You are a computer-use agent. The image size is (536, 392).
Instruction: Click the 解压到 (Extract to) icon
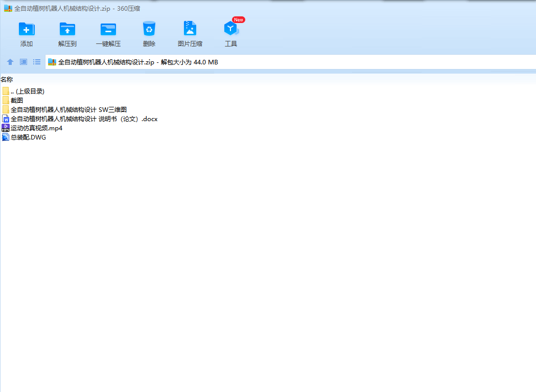tap(67, 29)
